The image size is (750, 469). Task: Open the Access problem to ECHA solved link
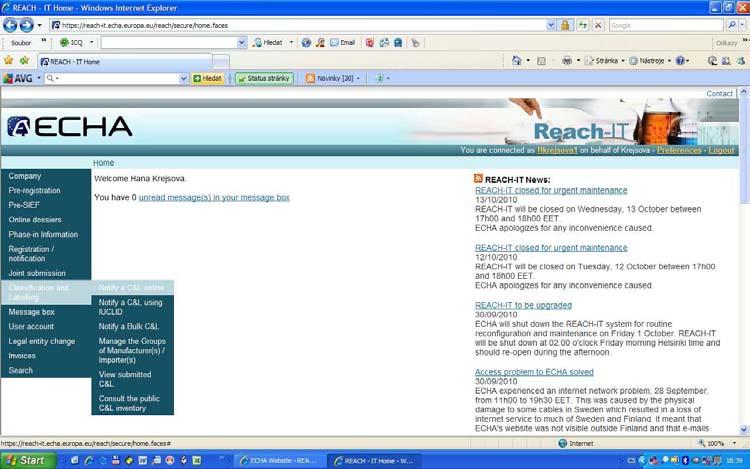[x=534, y=372]
